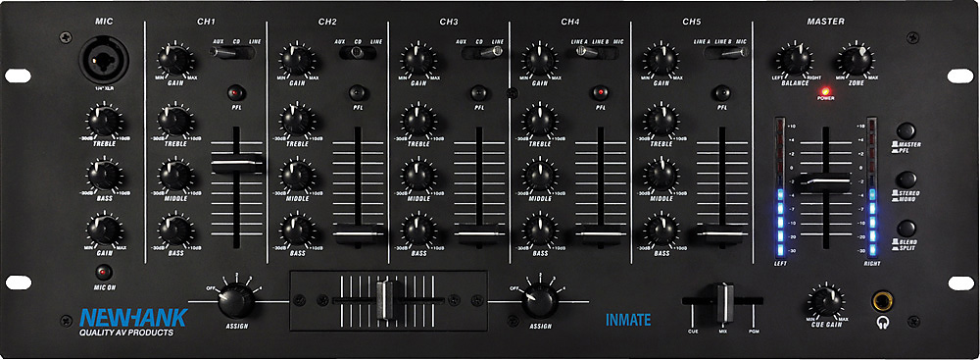Toggle the CH5 PFL button
The width and height of the screenshot is (980, 360).
click(721, 92)
